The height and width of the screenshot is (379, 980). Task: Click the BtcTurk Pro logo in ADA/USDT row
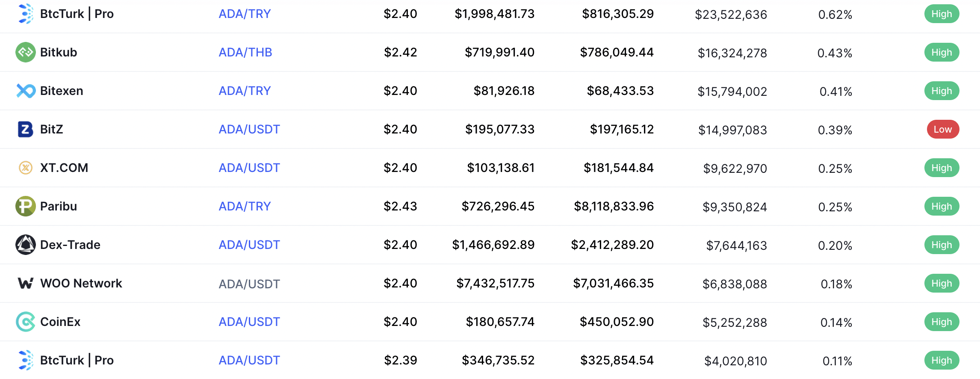(x=26, y=360)
